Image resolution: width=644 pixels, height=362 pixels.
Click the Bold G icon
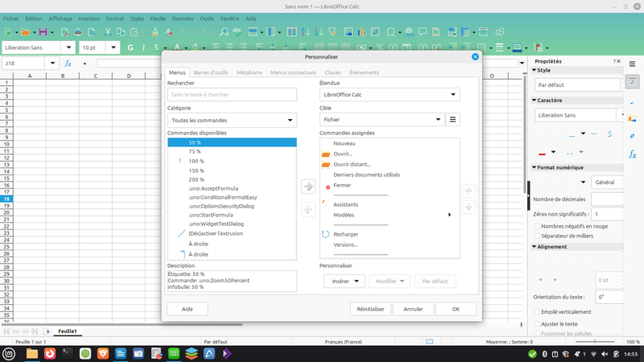[130, 47]
